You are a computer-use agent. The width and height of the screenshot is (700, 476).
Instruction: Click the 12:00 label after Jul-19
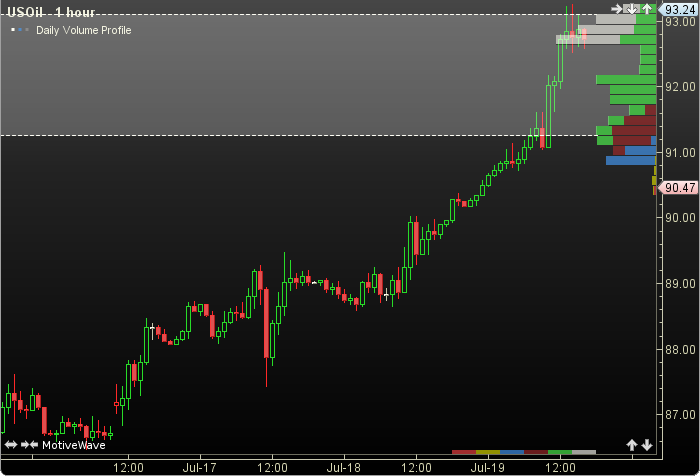(561, 468)
